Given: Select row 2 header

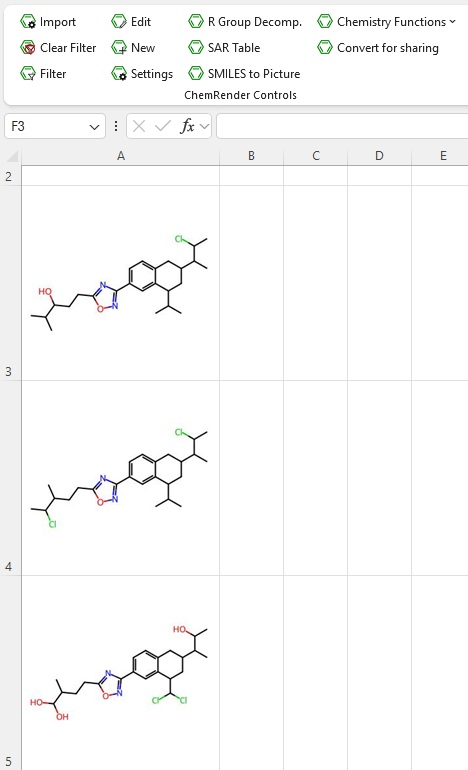Looking at the screenshot, I should [x=10, y=176].
